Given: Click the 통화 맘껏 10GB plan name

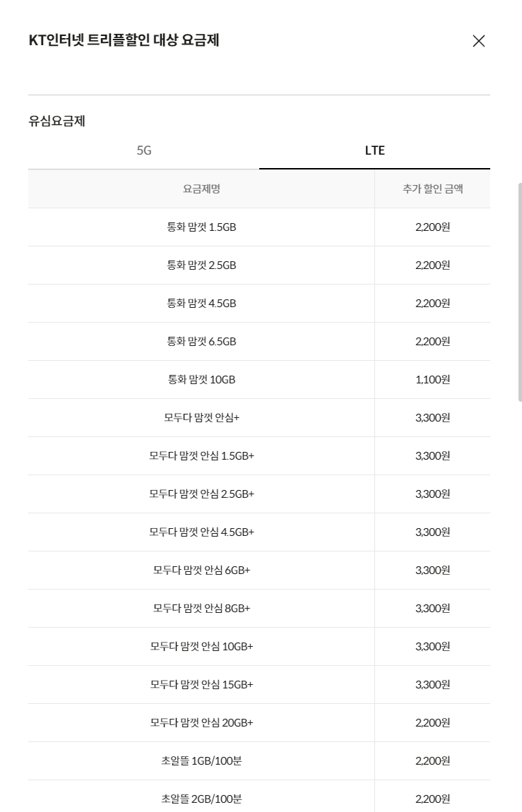Looking at the screenshot, I should point(201,380).
